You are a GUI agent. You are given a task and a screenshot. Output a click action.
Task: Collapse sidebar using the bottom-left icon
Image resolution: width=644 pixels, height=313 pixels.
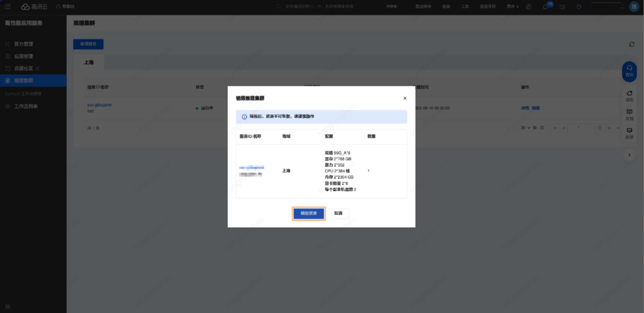(x=7, y=306)
